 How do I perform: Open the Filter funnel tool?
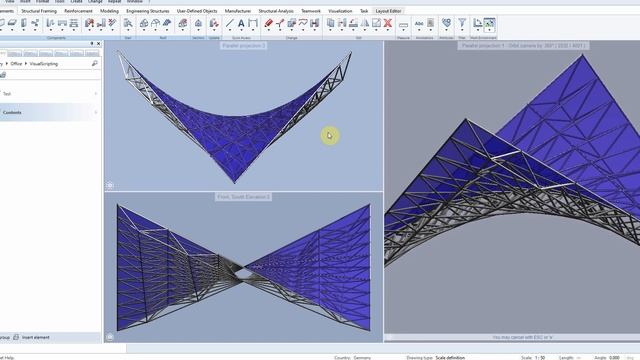tap(462, 23)
